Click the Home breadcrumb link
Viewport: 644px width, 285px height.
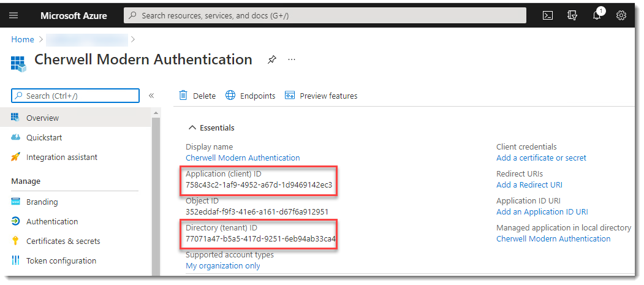23,40
